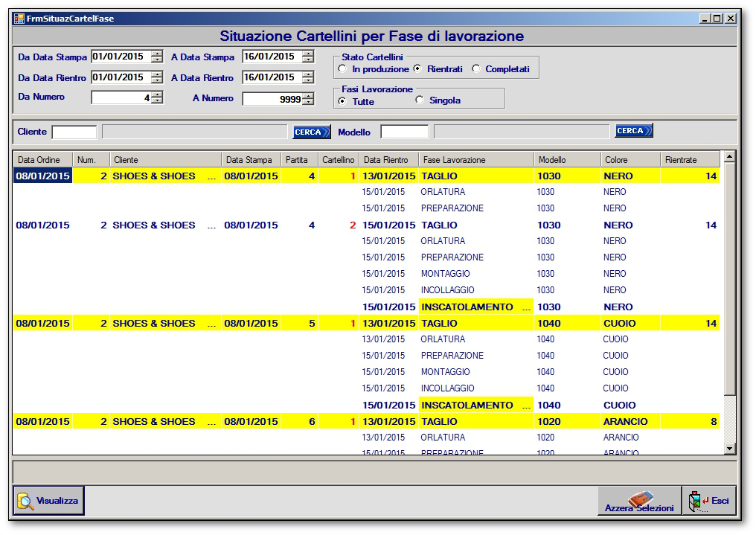
Task: Click the Modello code input box
Action: tap(404, 131)
